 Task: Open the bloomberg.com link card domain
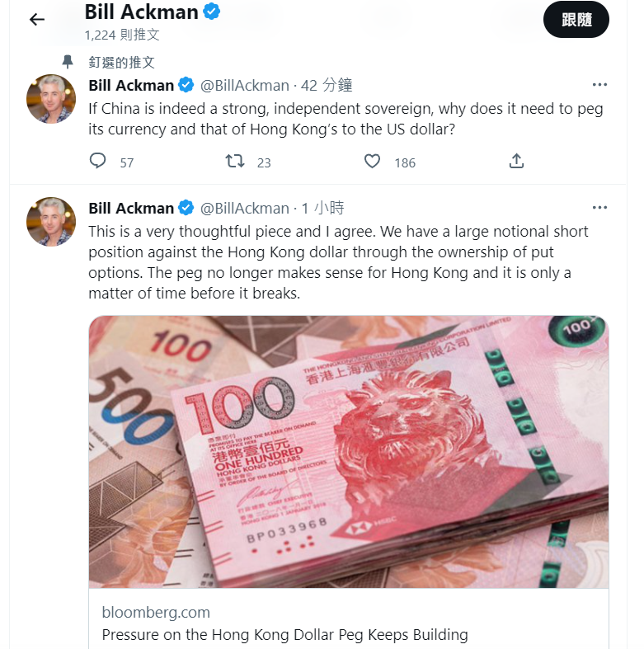(156, 612)
